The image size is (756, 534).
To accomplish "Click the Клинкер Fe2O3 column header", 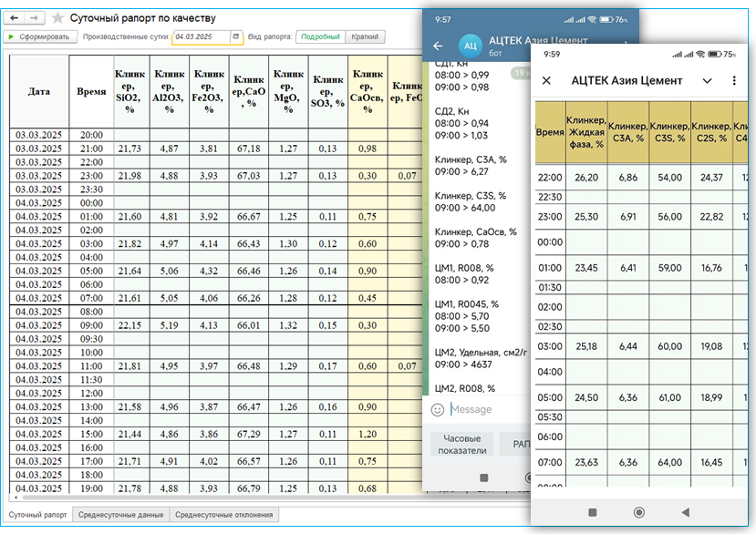I will pos(209,91).
